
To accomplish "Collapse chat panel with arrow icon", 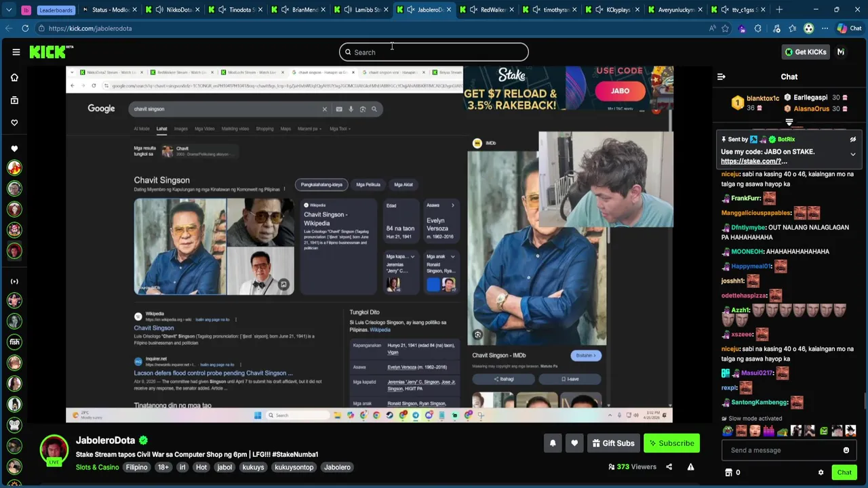I will tap(721, 77).
